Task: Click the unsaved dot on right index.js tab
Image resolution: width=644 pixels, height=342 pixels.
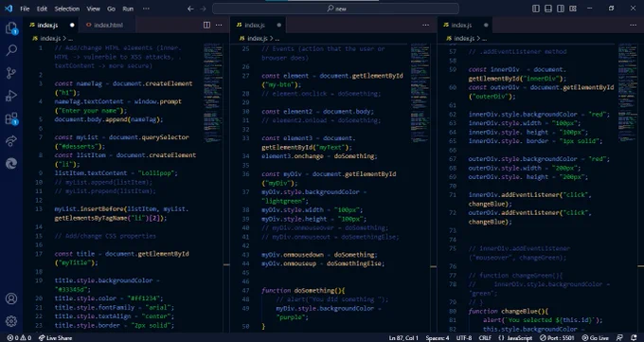Action: [486, 25]
